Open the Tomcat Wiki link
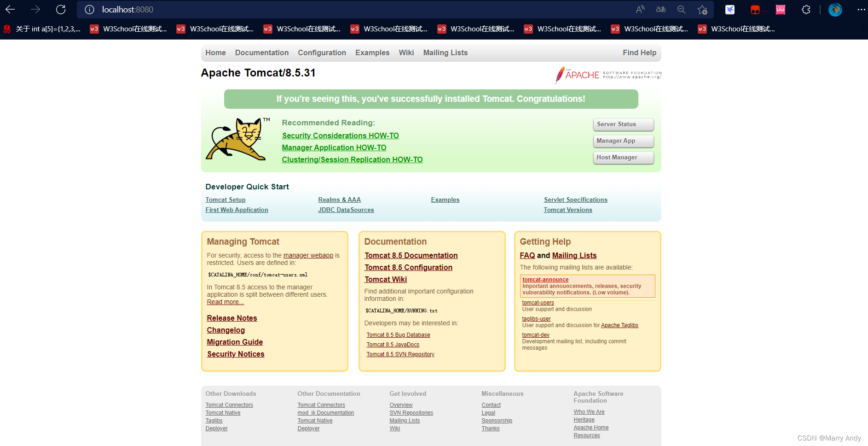Image resolution: width=868 pixels, height=446 pixels. (386, 280)
